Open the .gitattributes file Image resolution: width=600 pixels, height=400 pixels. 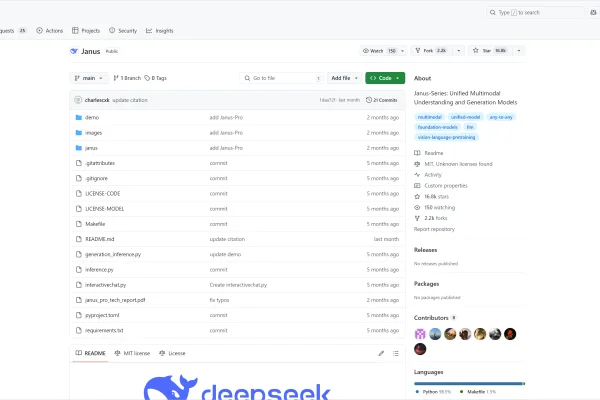point(100,163)
